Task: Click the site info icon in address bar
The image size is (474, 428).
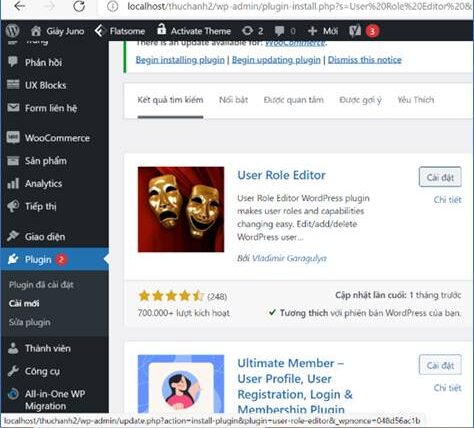Action: 113,6
